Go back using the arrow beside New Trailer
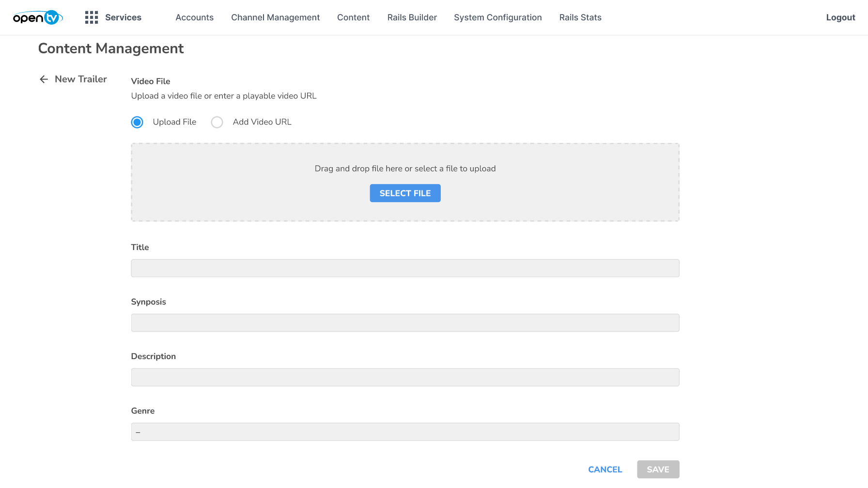This screenshot has height=488, width=868. 44,79
